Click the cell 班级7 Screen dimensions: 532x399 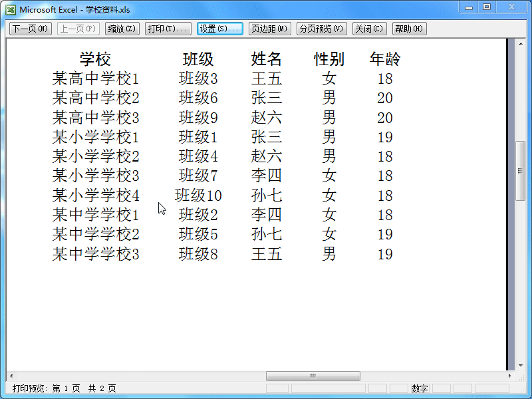(198, 176)
